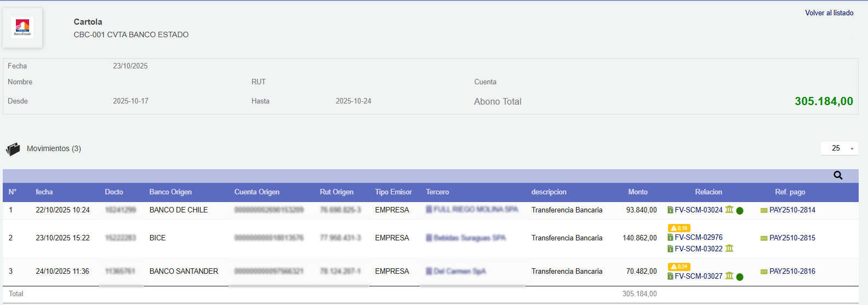Viewport: 868px width, 305px height.
Task: Open payment reference PAY2510-2815
Action: point(792,238)
